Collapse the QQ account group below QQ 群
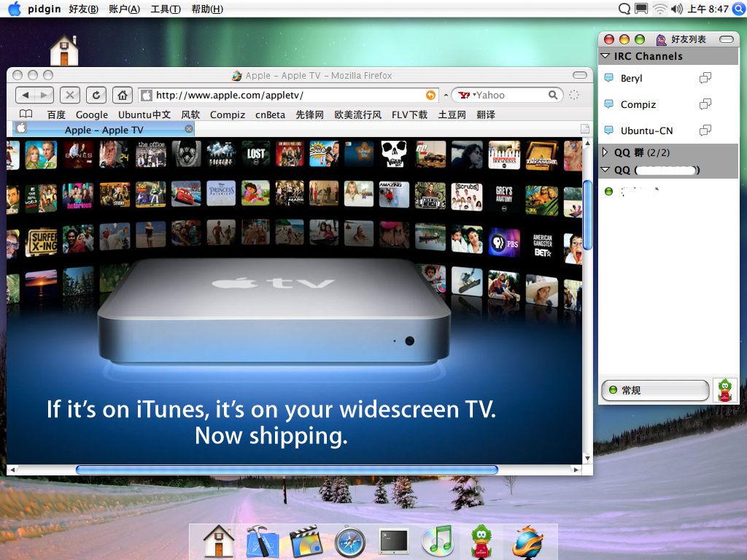 click(605, 169)
